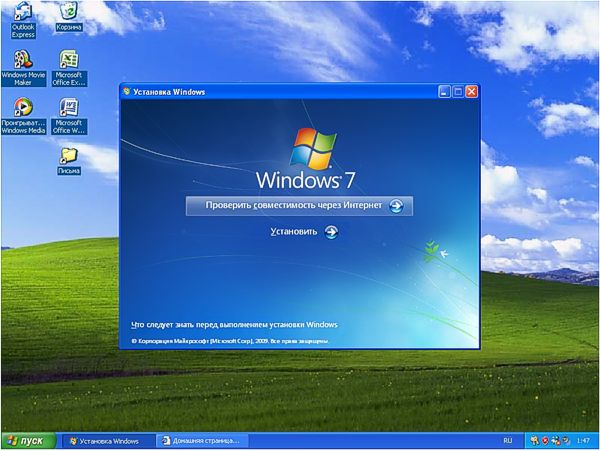The image size is (600, 451).
Task: Open the Outlook Express desktop icon
Action: point(23,21)
